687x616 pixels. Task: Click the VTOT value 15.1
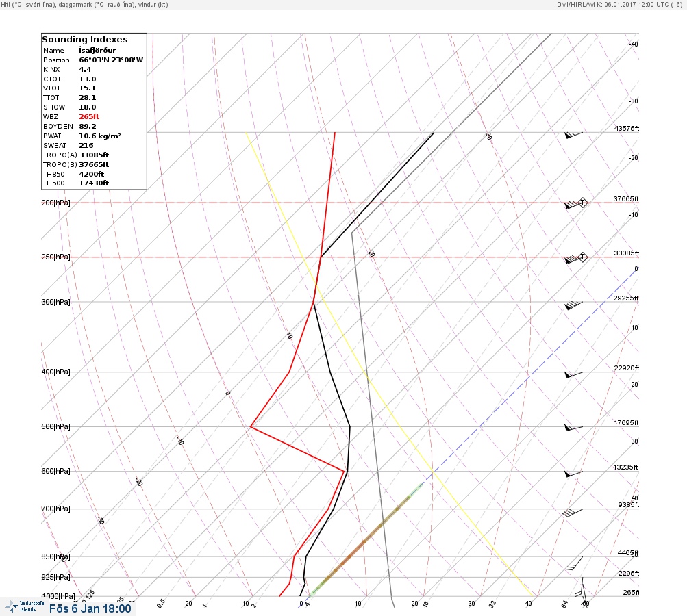(88, 88)
